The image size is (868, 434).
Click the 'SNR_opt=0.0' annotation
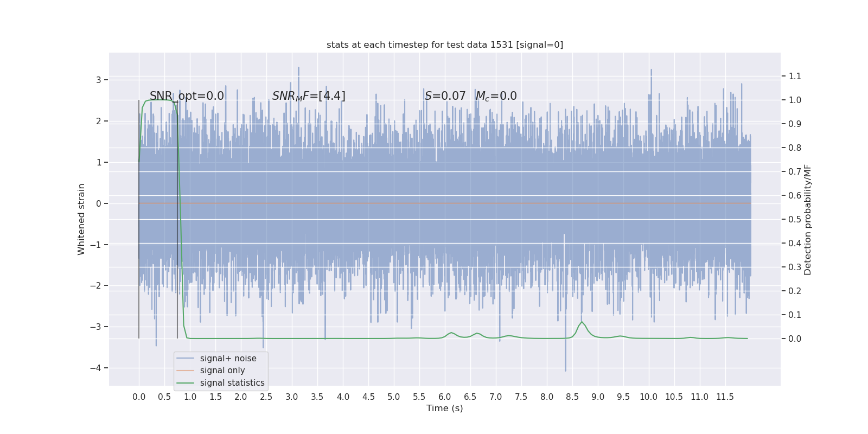(187, 96)
